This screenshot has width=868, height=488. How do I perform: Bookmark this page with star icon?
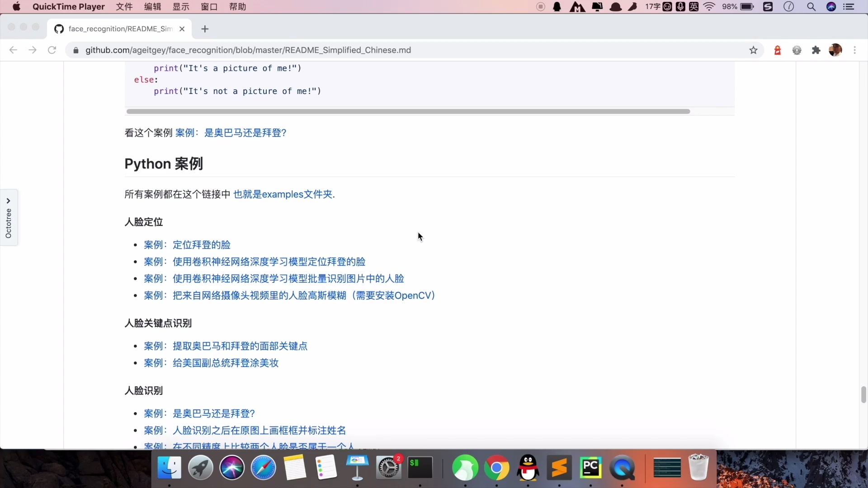click(x=753, y=50)
